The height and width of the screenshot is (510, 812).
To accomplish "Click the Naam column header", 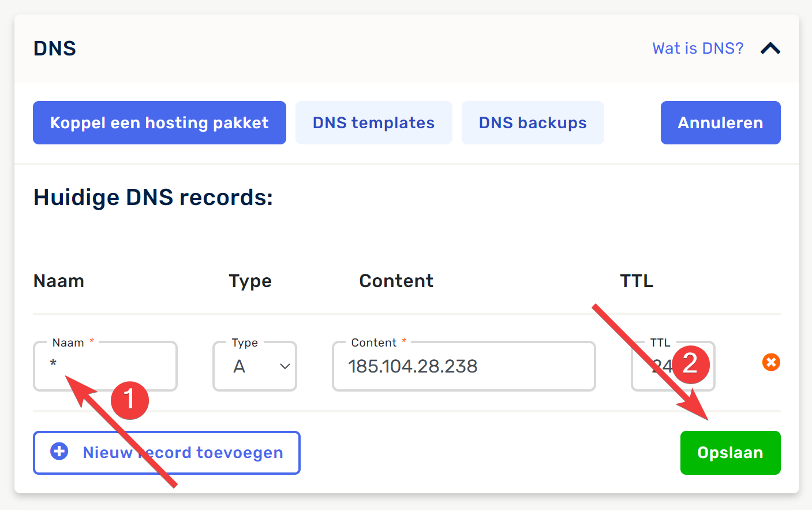I will click(x=59, y=281).
